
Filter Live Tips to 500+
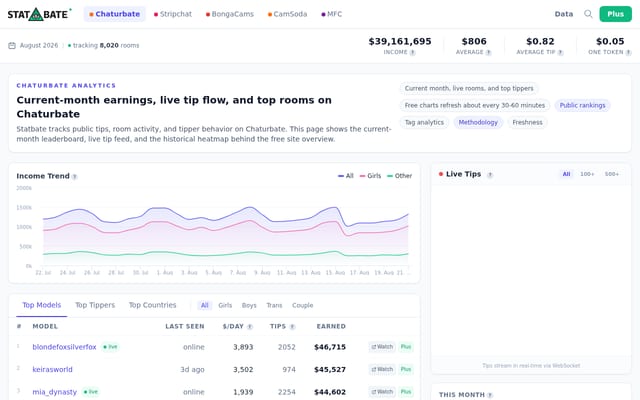611,174
